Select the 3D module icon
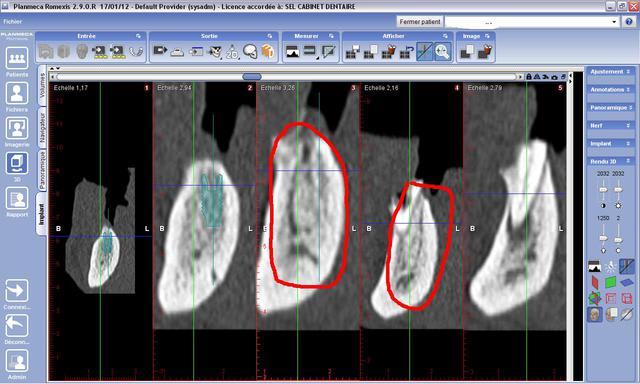Image resolution: width=640 pixels, height=384 pixels. [x=17, y=163]
